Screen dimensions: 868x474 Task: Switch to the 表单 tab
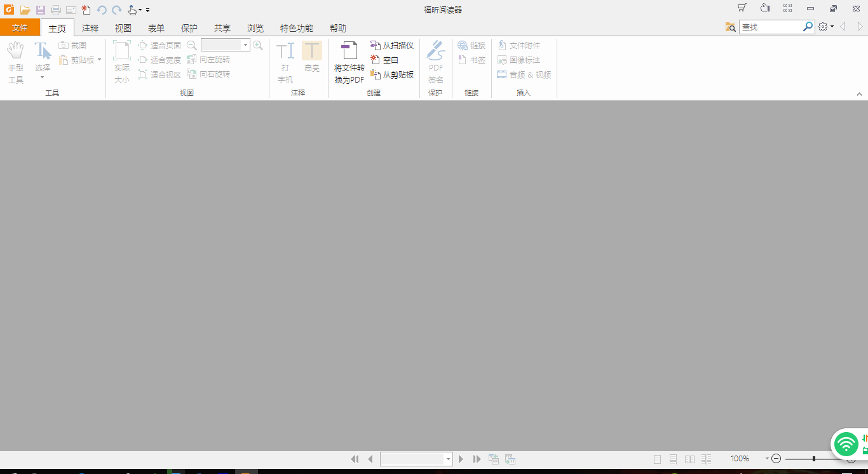click(x=156, y=28)
